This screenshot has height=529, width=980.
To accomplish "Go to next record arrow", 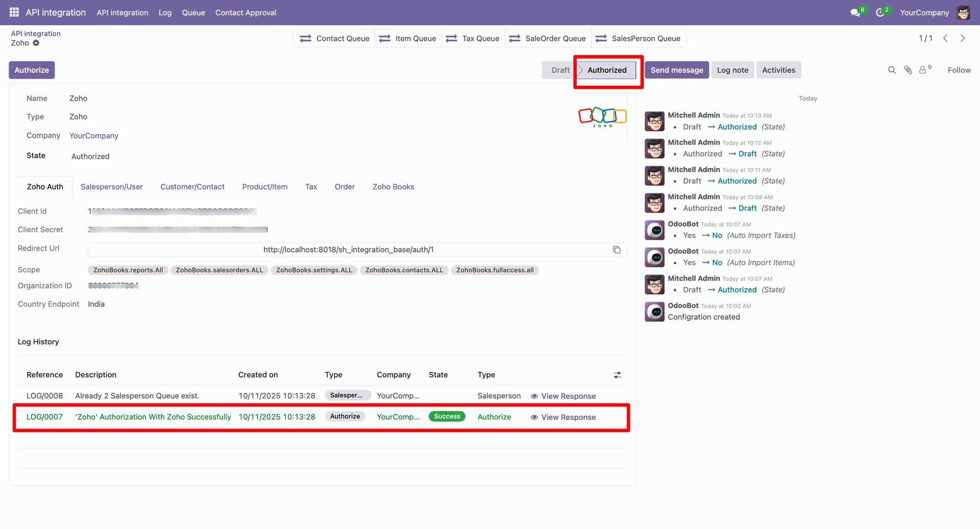I will pos(963,38).
